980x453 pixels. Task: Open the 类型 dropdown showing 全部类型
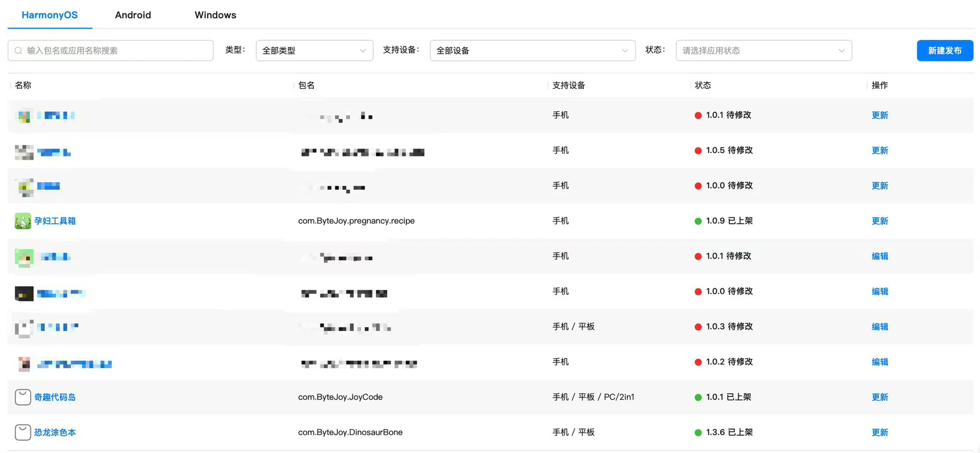314,51
